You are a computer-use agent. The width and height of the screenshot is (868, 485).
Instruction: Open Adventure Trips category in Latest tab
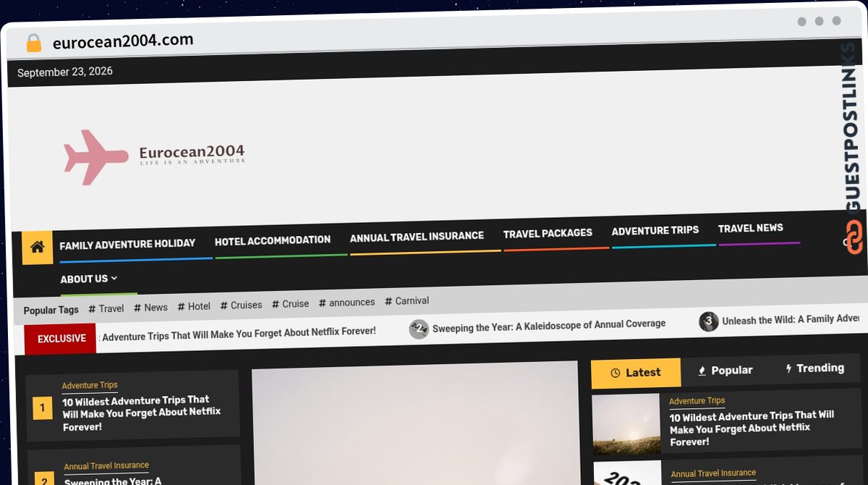(697, 401)
